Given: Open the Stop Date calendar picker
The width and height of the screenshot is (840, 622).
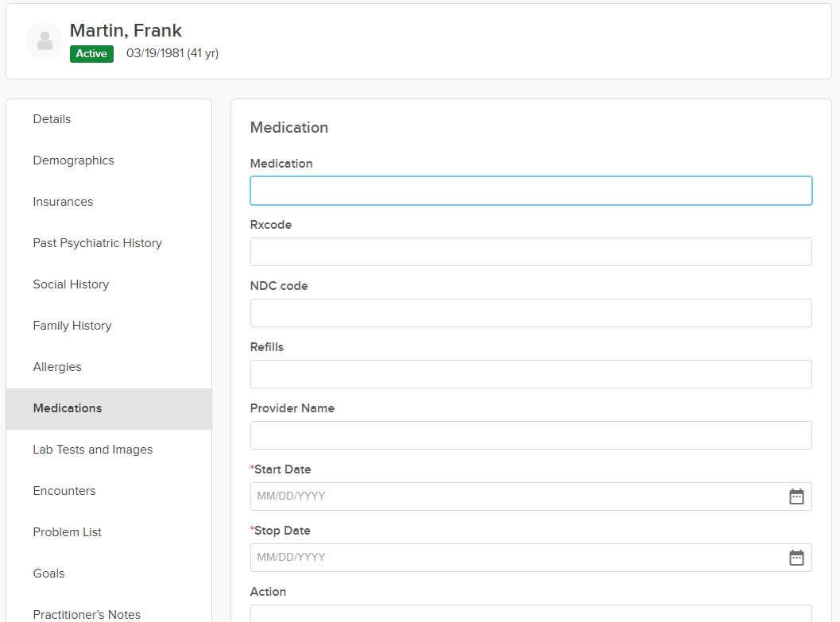Looking at the screenshot, I should point(796,558).
